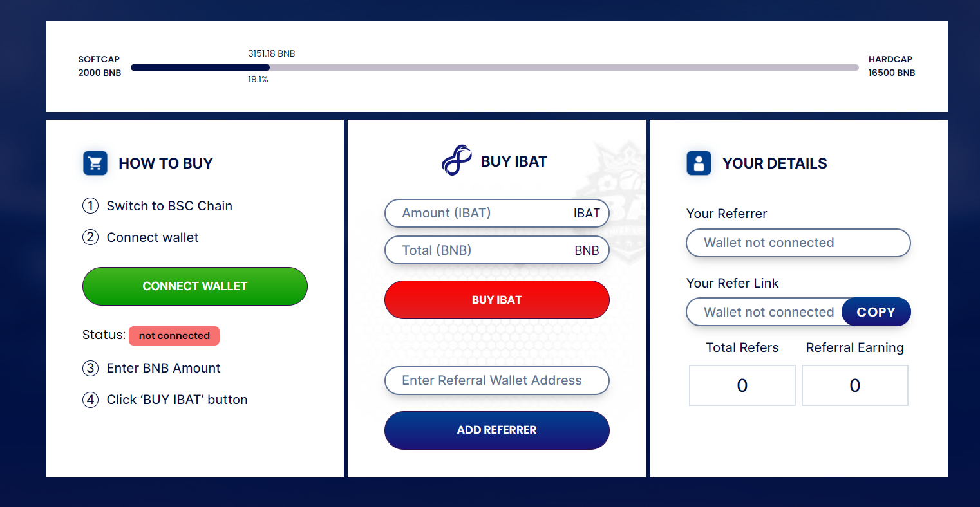This screenshot has height=507, width=980.
Task: Click the Your Referrer wallet field
Action: pos(798,243)
